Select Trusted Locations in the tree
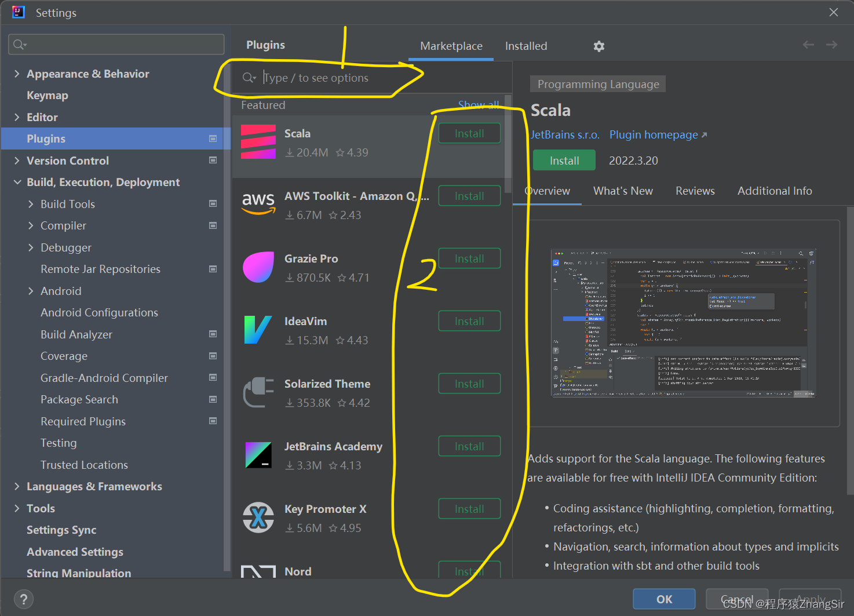Image resolution: width=854 pixels, height=616 pixels. pyautogui.click(x=84, y=465)
